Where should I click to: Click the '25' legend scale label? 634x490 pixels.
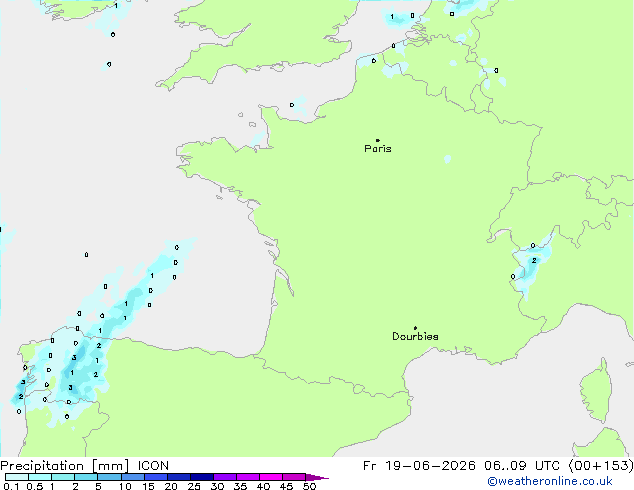pos(194,486)
